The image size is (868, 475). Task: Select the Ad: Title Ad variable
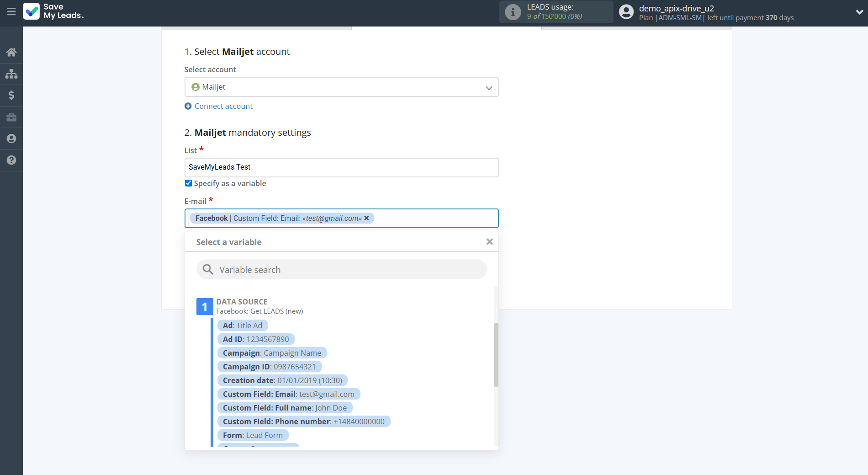click(x=243, y=325)
